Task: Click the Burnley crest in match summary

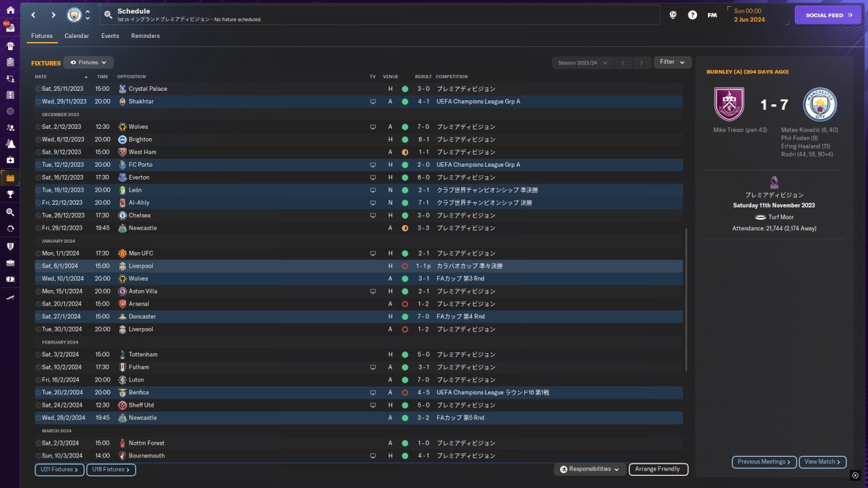Action: click(730, 104)
